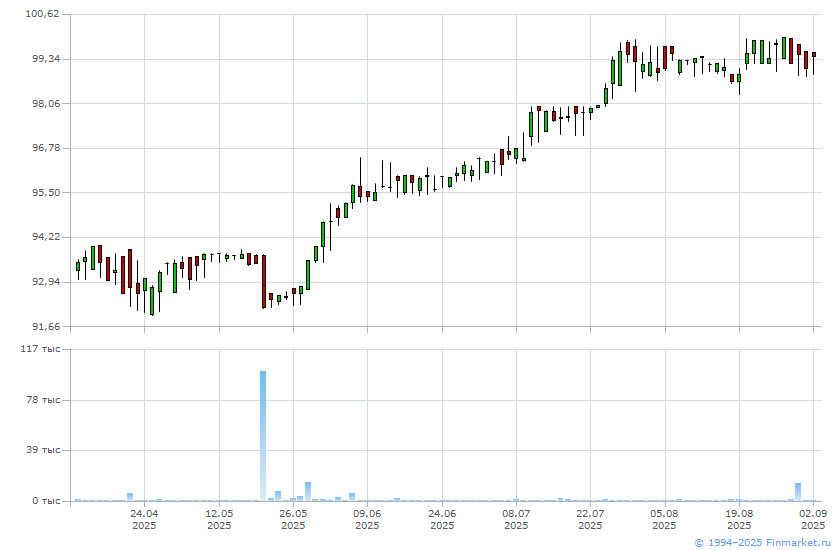Click the 91,66 price axis label
The image size is (840, 550).
click(46, 326)
